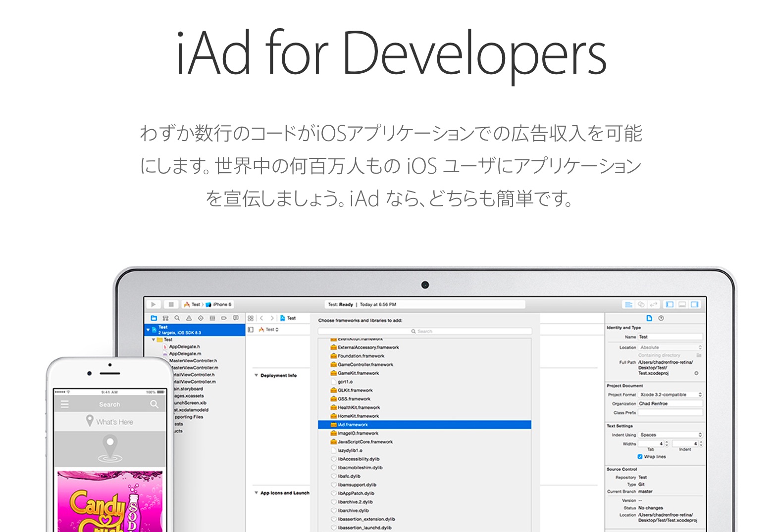Open the Test target selector popup
The image size is (777, 532).
(269, 330)
